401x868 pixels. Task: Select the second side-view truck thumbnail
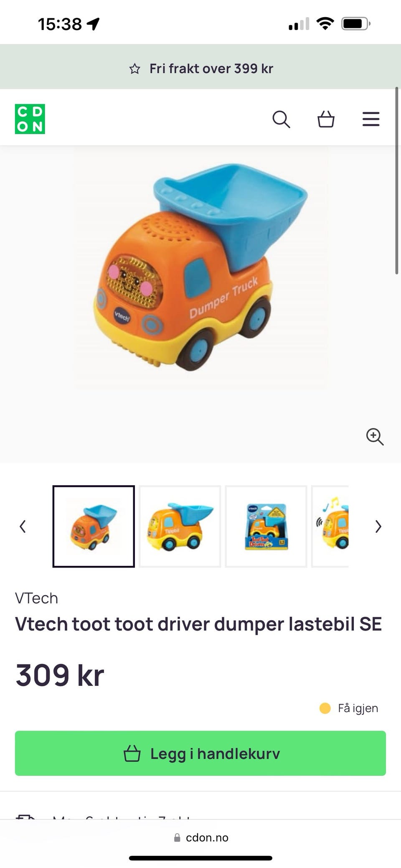coord(180,527)
